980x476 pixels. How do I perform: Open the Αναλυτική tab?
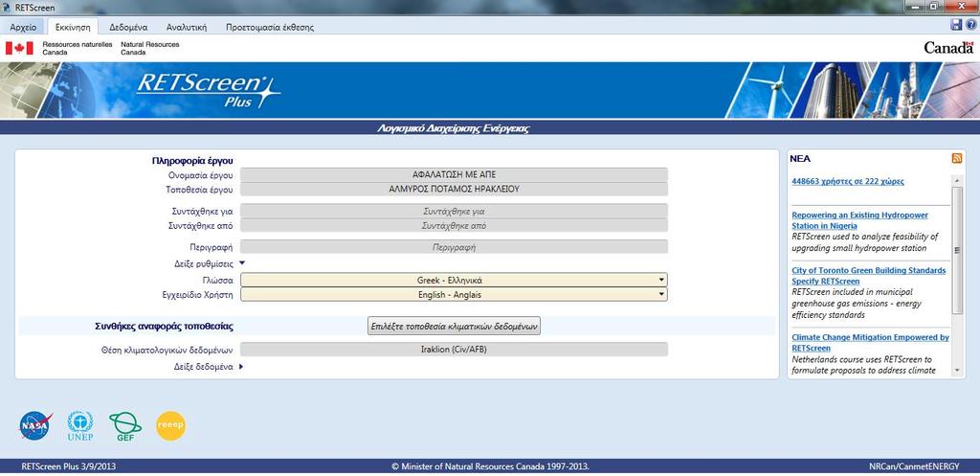coord(187,27)
